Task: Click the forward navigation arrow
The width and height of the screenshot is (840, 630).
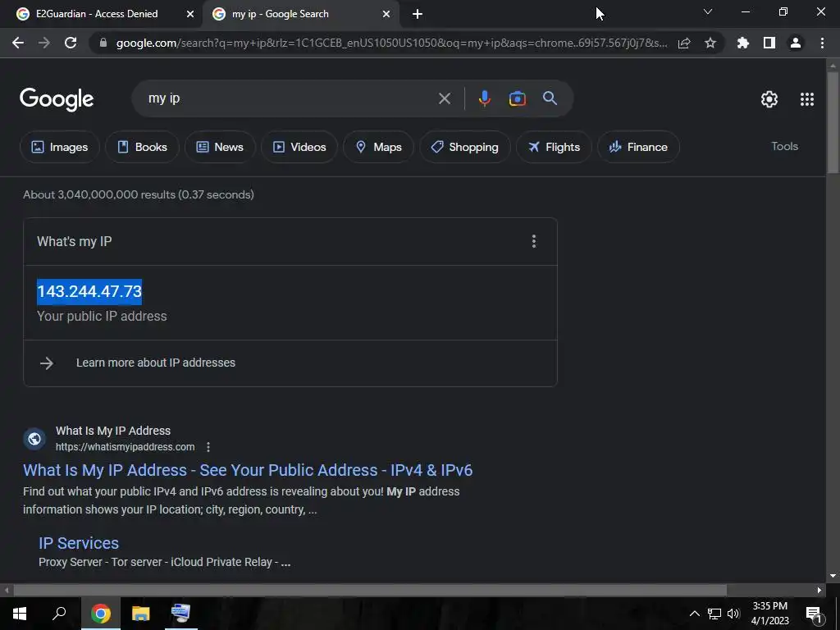Action: pyautogui.click(x=44, y=43)
